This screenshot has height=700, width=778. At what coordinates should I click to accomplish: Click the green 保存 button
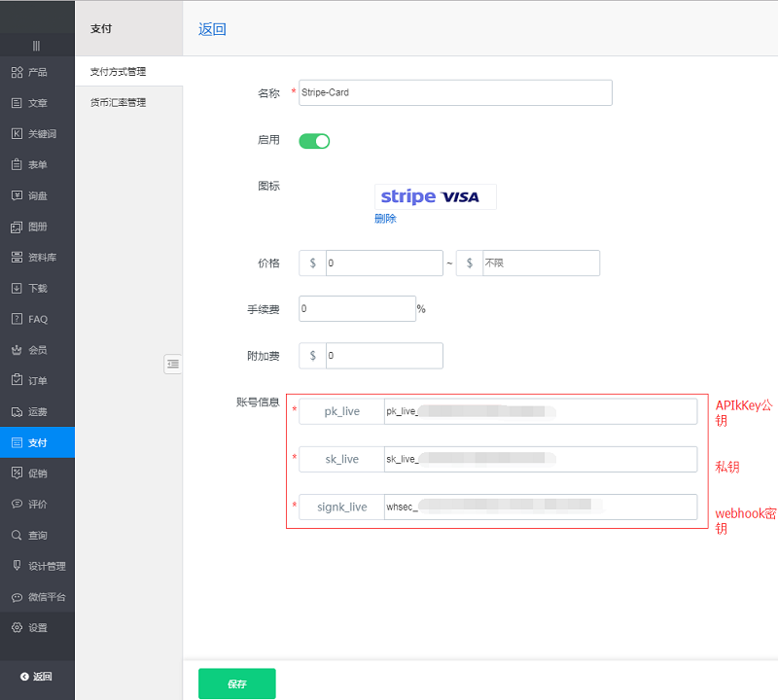click(236, 683)
